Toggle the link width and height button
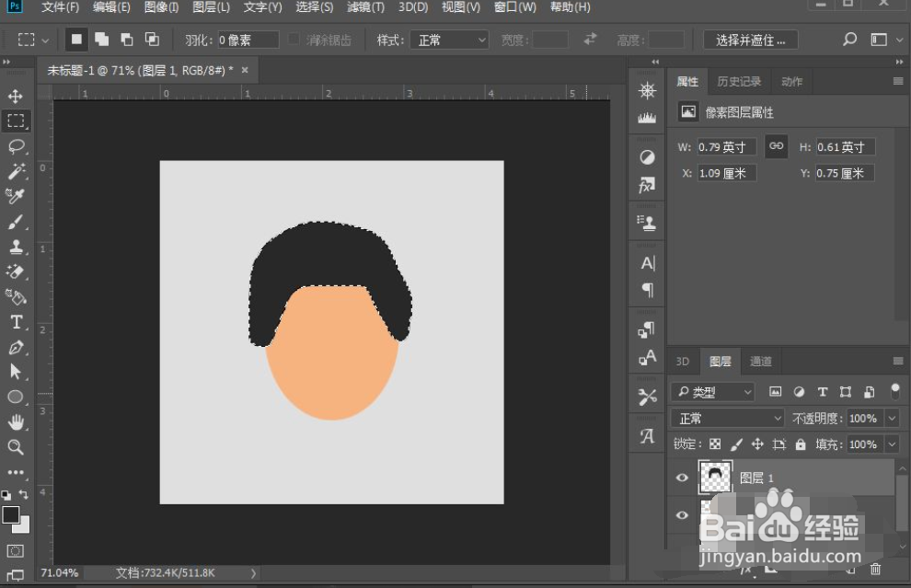Viewport: 911px width, 588px height. tap(777, 146)
